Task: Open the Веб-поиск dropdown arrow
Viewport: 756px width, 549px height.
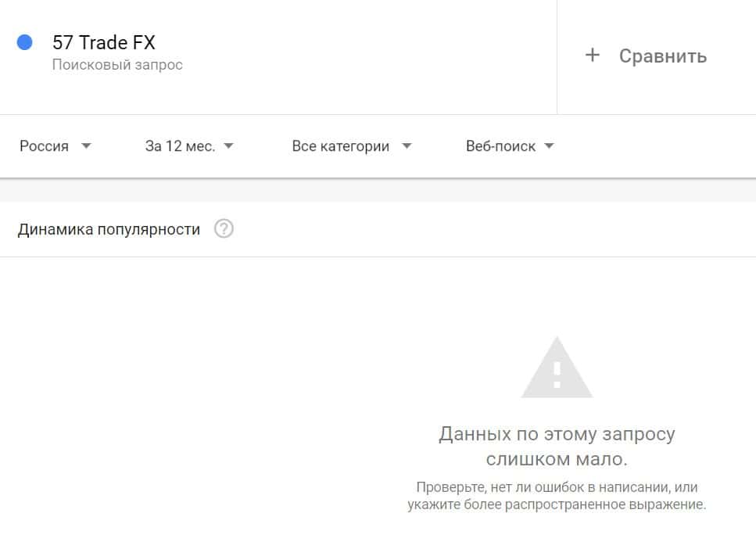Action: (549, 145)
